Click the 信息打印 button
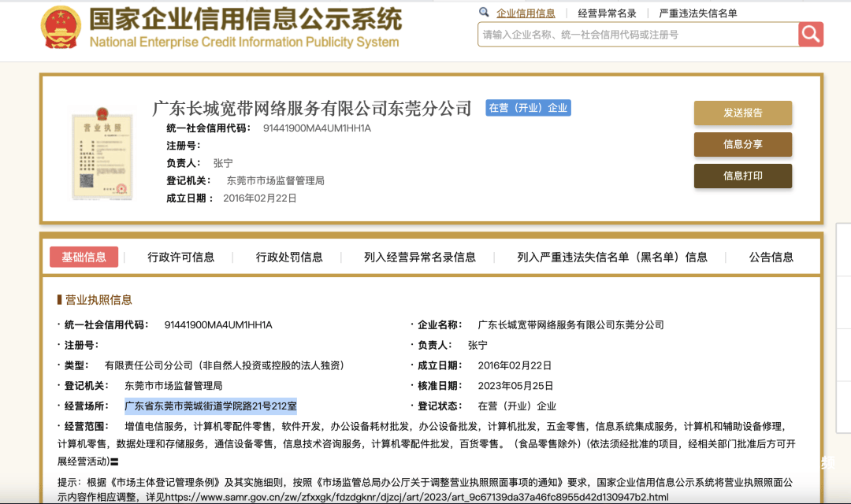The width and height of the screenshot is (851, 504). pos(742,176)
